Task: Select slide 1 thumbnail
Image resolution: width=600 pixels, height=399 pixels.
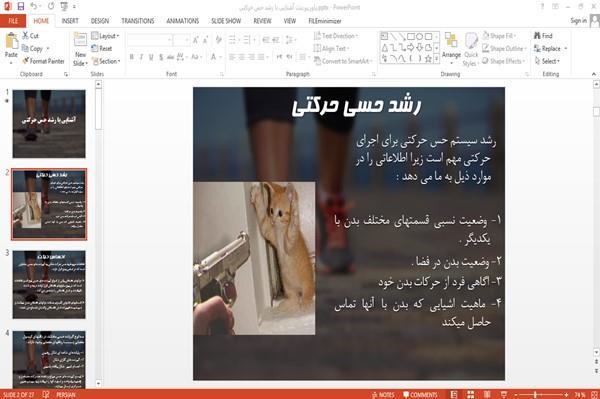Action: (49, 124)
